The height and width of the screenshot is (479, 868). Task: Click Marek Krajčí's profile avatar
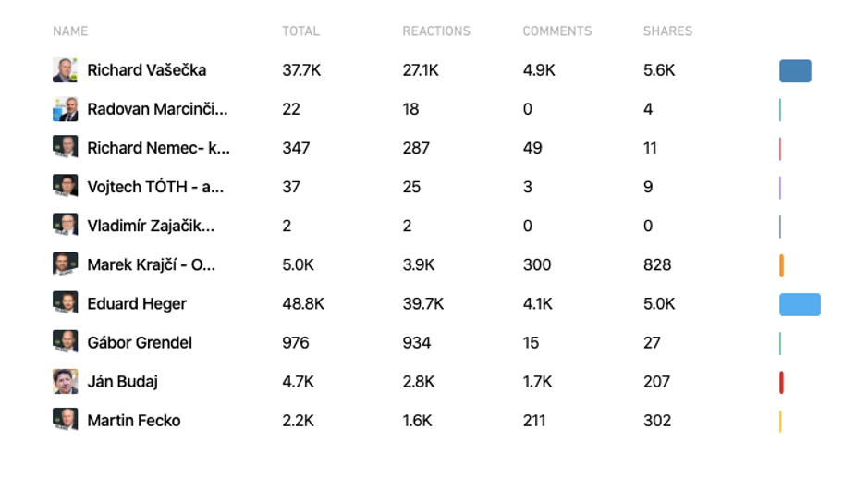tap(65, 264)
